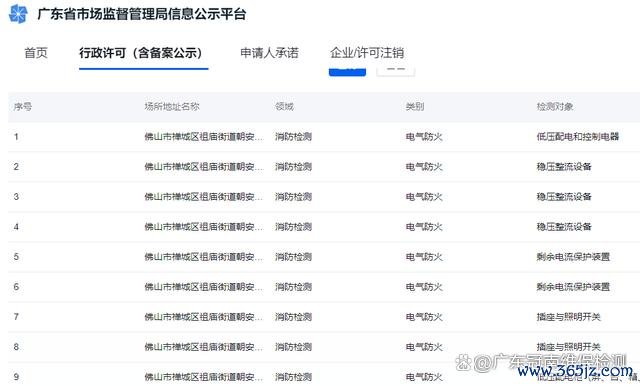The width and height of the screenshot is (640, 386).
Task: Click 插座与照明开关 in row 8
Action: [569, 347]
